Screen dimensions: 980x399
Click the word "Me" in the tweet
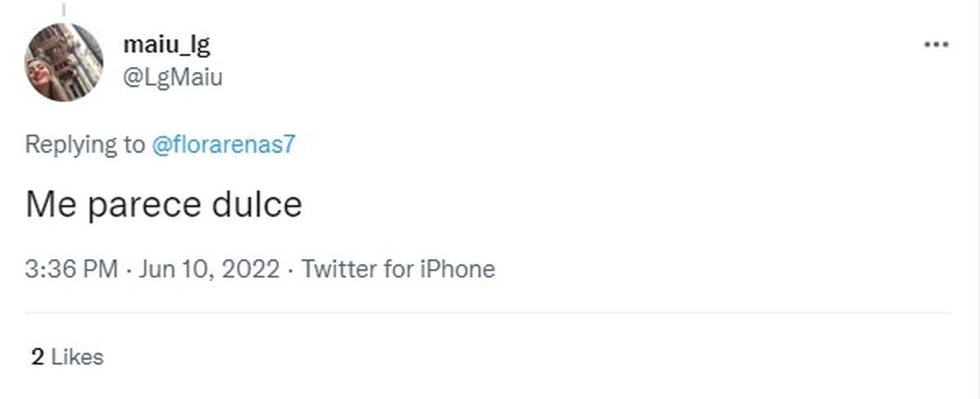pos(51,204)
